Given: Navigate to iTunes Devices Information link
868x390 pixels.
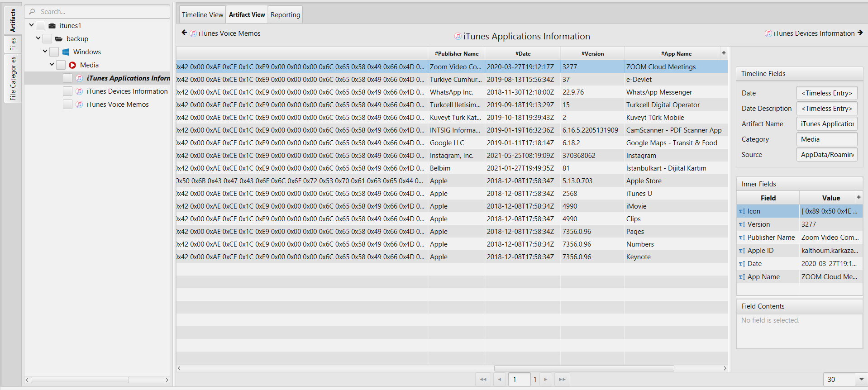Looking at the screenshot, I should point(814,33).
